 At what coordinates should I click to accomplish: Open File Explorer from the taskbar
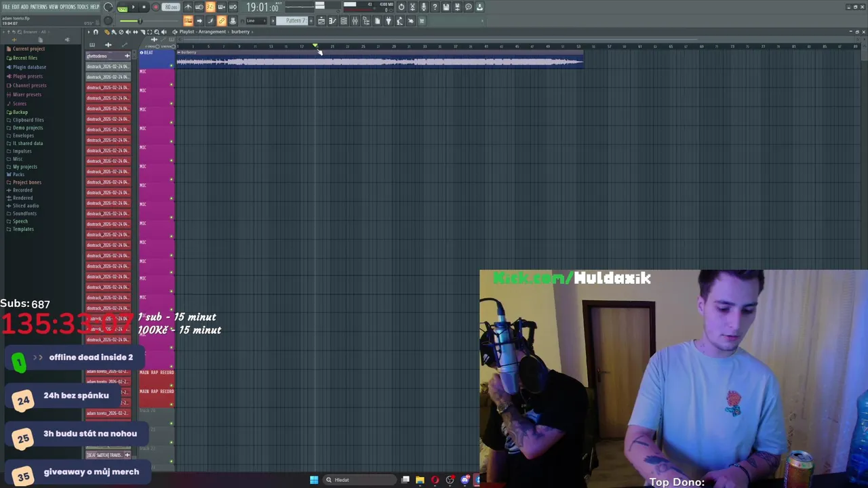420,480
